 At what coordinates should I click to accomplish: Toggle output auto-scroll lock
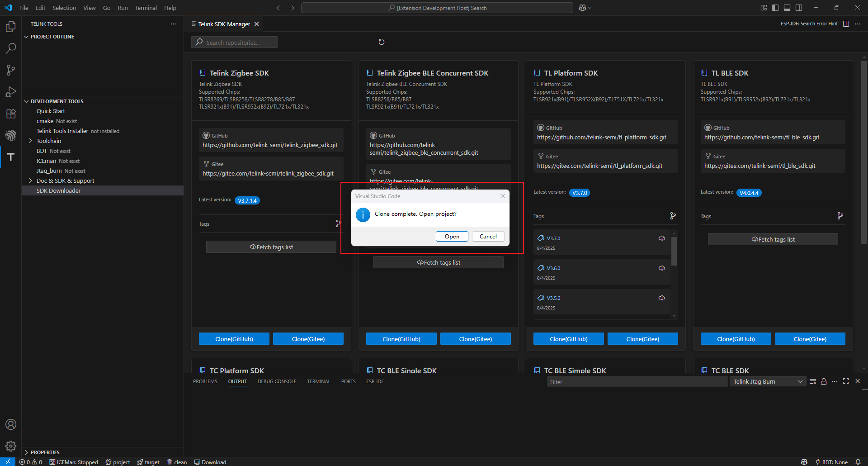pyautogui.click(x=824, y=381)
